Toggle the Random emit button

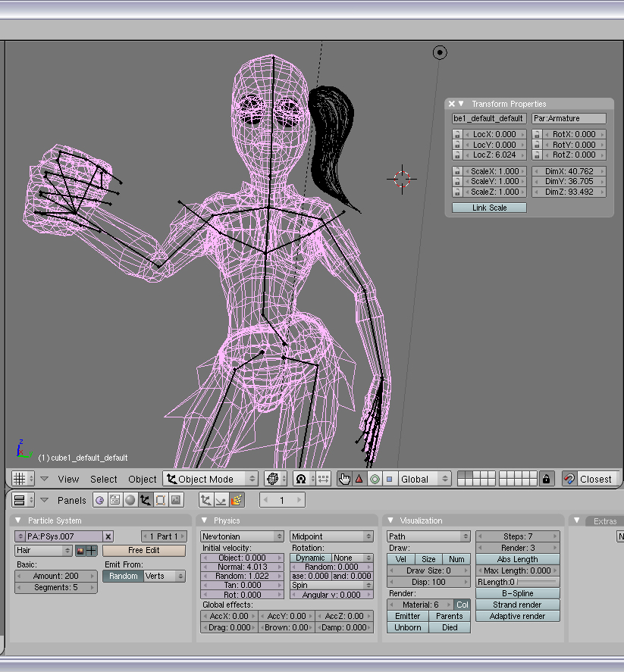[x=123, y=576]
